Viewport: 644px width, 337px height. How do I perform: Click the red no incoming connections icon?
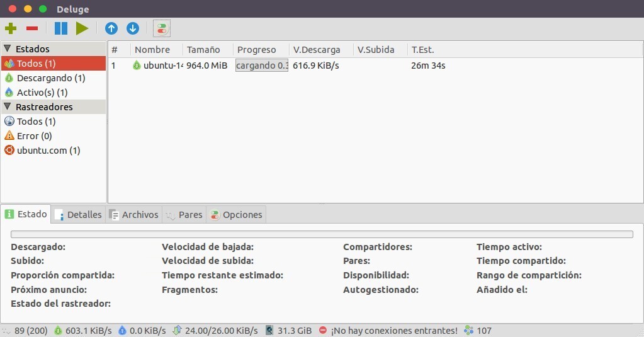coord(323,330)
